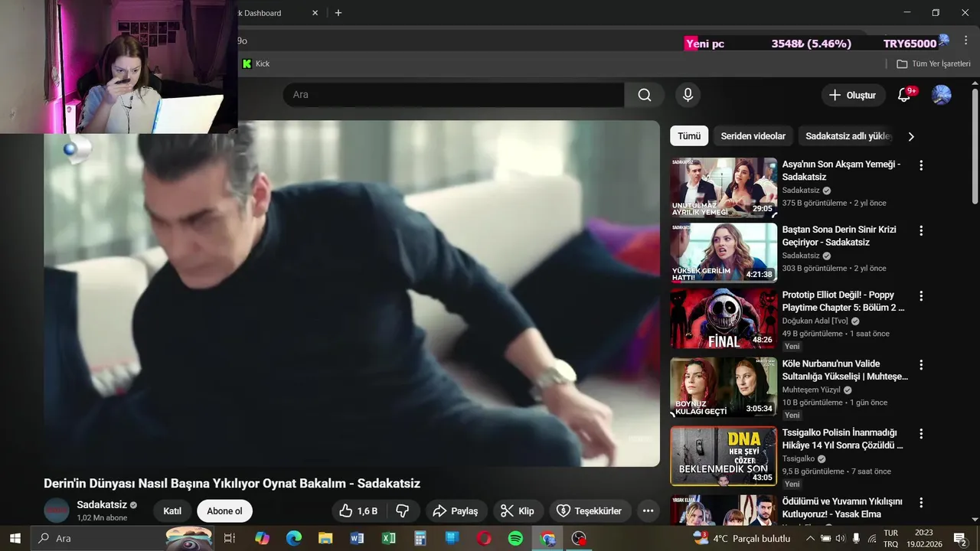The image size is (980, 551).
Task: Open Excel from taskbar
Action: tap(389, 538)
